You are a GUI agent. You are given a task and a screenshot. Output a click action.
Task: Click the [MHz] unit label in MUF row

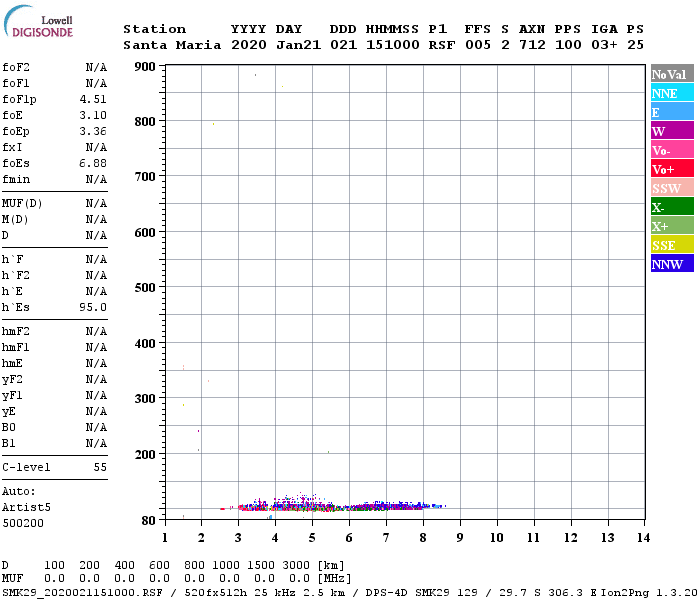[x=334, y=579]
